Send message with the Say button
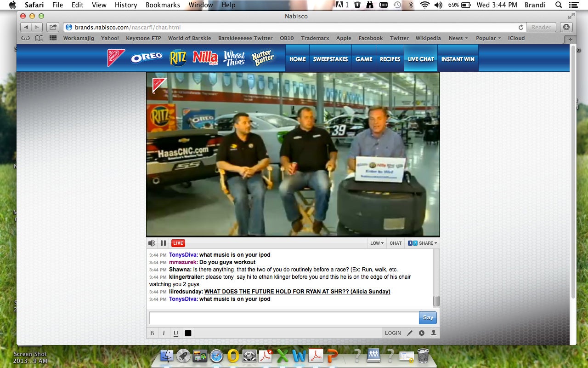The width and height of the screenshot is (588, 368). point(428,318)
